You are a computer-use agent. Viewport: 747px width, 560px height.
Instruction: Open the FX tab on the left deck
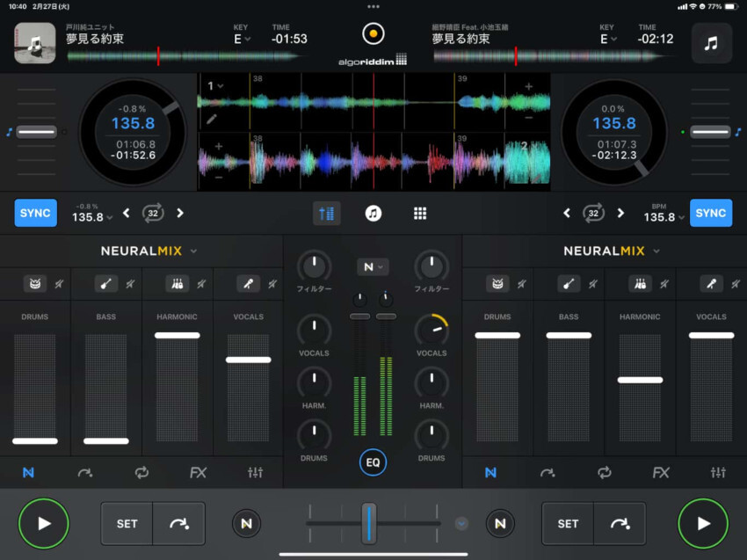coord(199,473)
